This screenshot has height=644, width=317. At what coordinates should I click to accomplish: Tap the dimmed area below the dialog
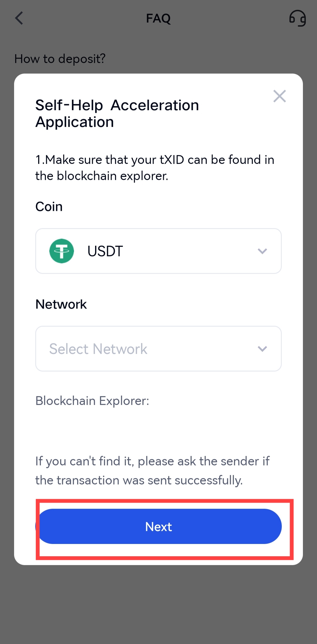pos(158,604)
